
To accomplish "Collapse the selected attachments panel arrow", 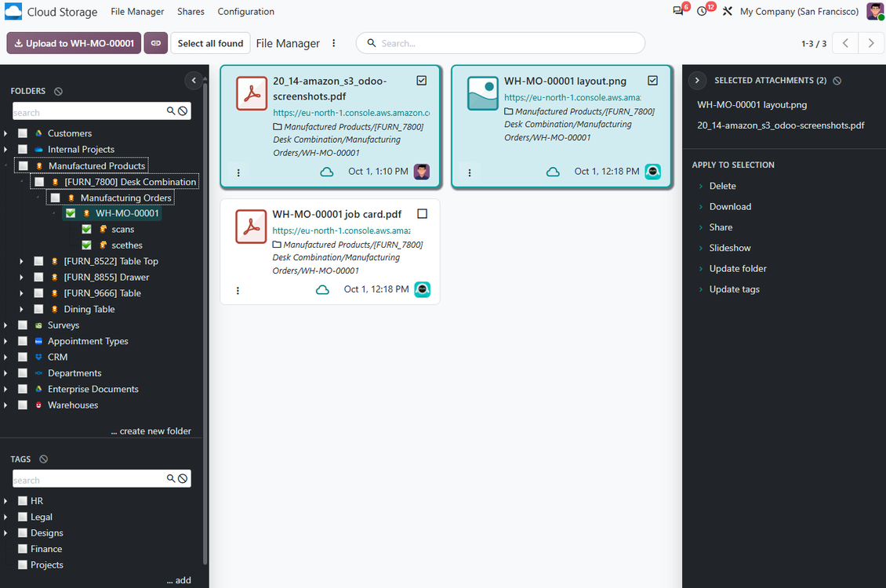I will [697, 80].
